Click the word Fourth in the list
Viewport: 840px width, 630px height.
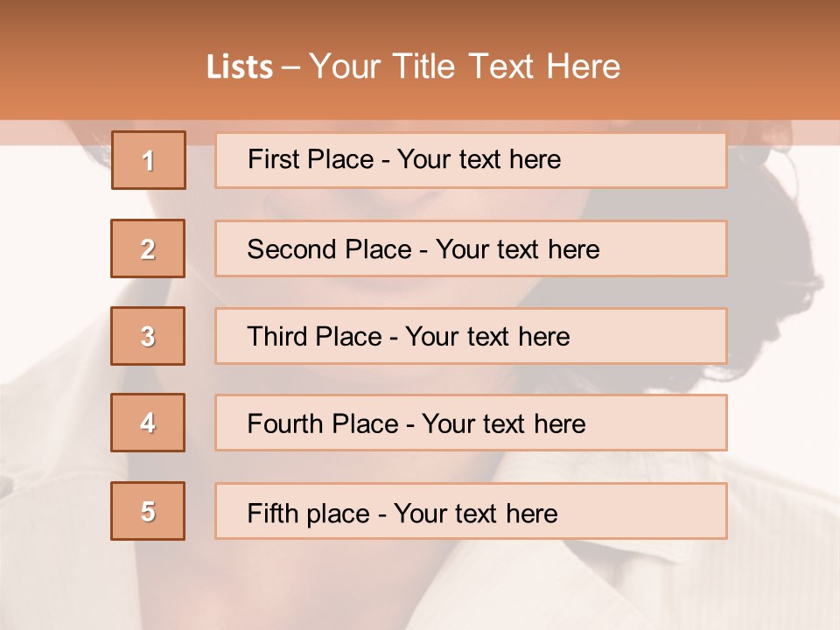click(x=285, y=423)
